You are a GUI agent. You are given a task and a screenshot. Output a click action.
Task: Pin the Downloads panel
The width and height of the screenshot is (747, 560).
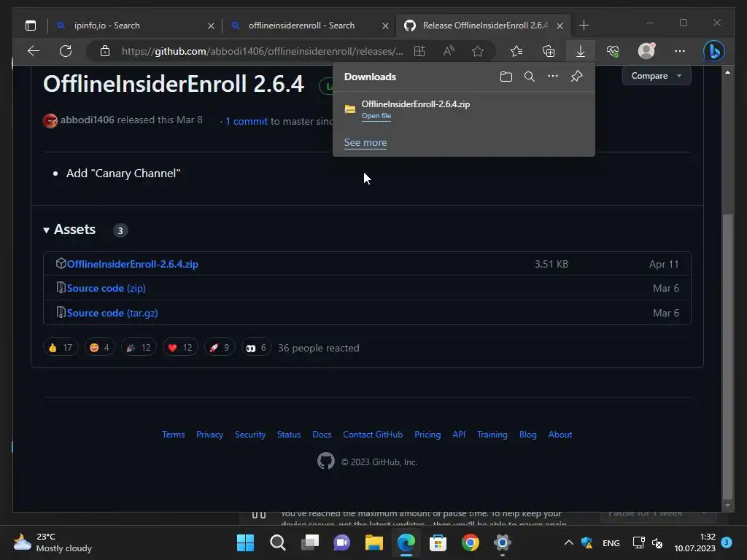(x=576, y=76)
